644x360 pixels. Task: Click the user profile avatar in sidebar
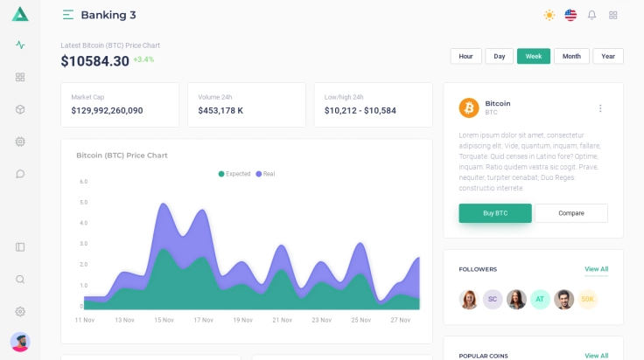click(x=20, y=342)
